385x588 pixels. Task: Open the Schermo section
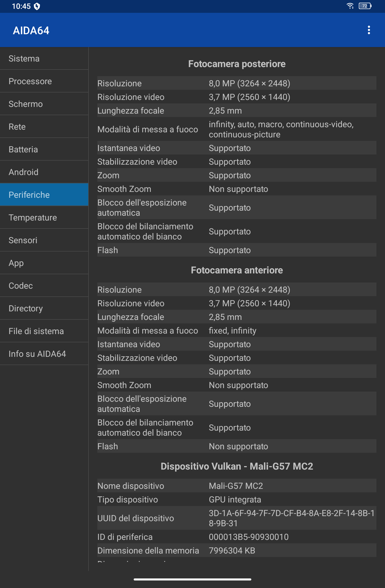[44, 104]
